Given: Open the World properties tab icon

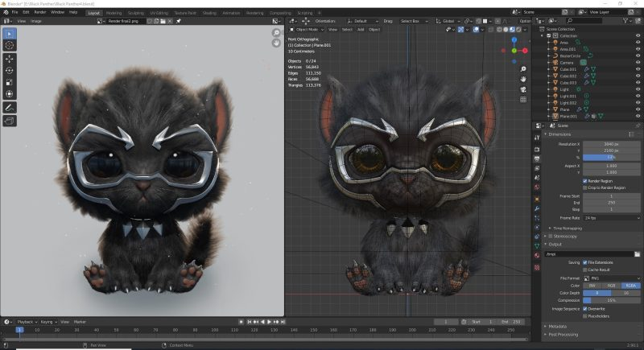Looking at the screenshot, I should click(537, 187).
